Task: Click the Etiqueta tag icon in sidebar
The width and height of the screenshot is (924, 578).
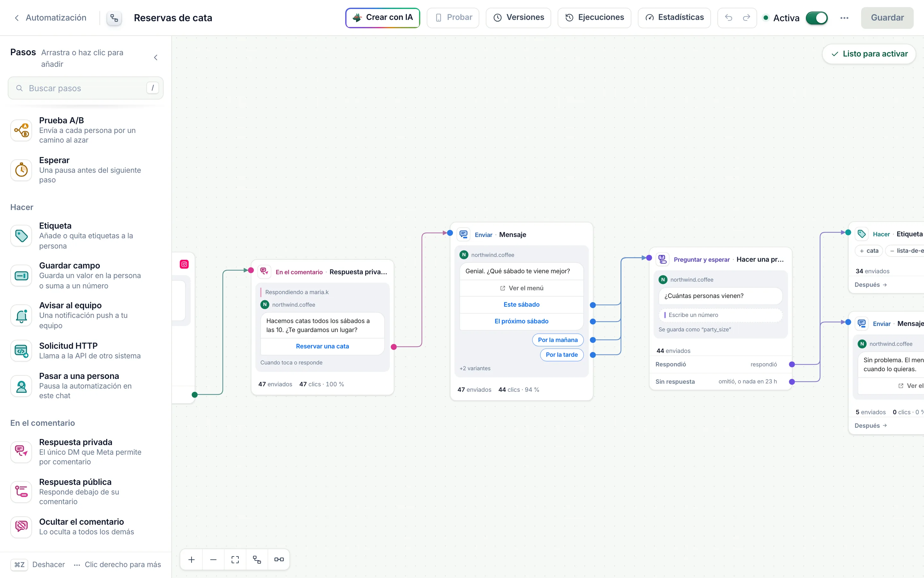Action: [21, 236]
